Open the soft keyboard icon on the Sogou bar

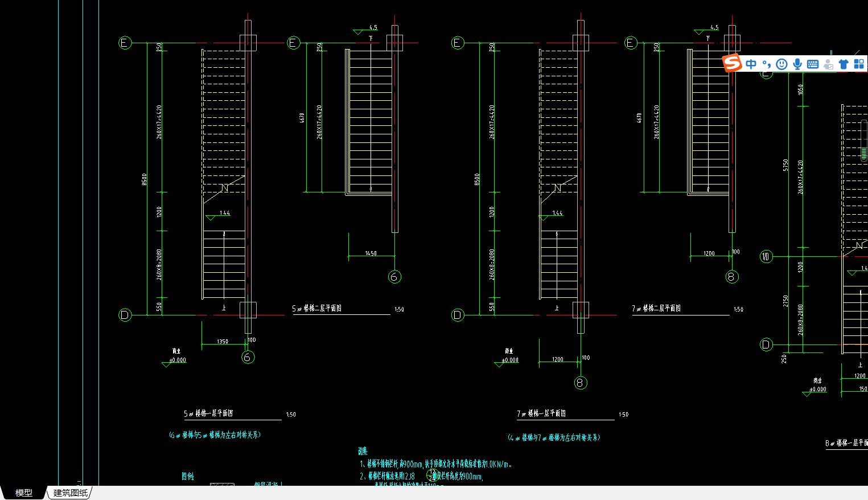tap(813, 64)
